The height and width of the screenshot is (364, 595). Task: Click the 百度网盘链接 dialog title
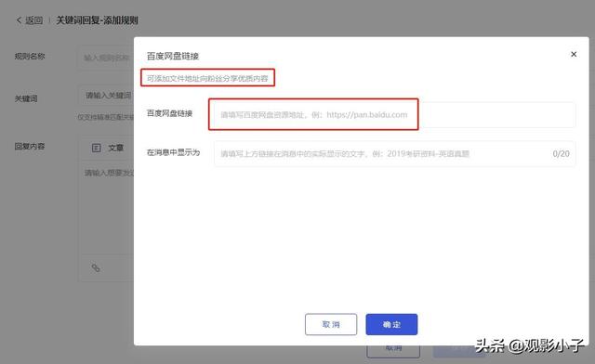[x=173, y=56]
